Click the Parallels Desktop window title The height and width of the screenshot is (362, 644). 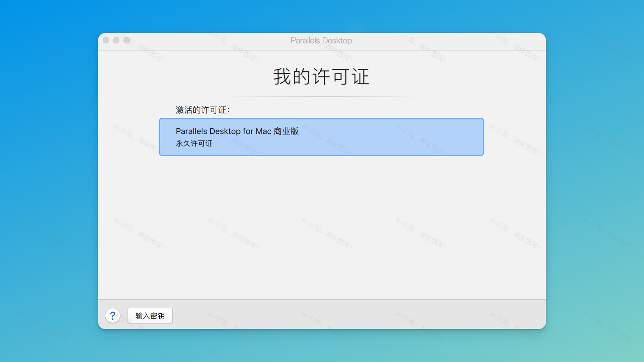[x=321, y=41]
